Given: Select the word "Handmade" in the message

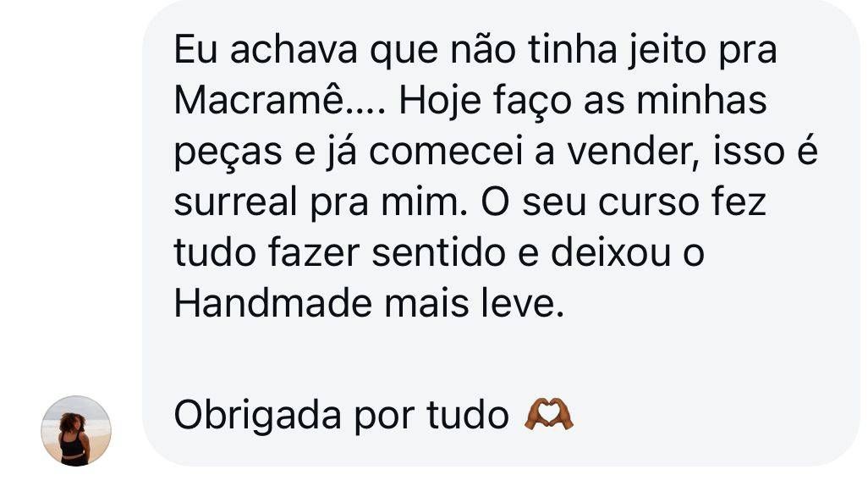Looking at the screenshot, I should (274, 304).
